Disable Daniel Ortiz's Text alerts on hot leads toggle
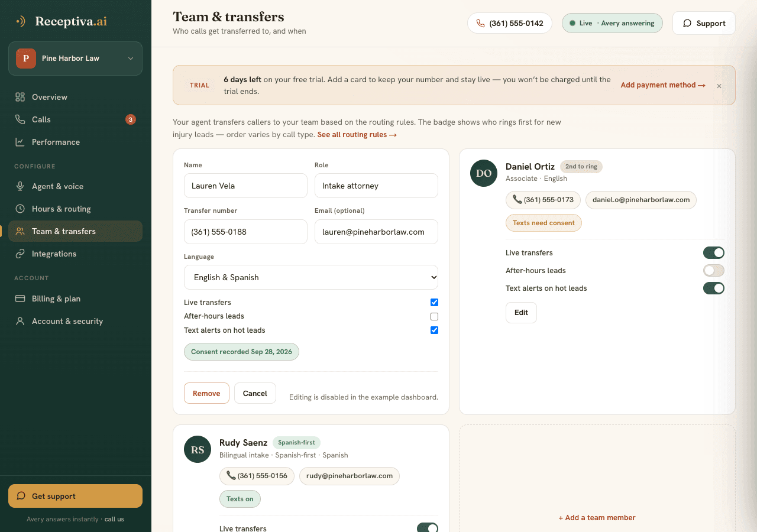This screenshot has width=757, height=532. [714, 288]
